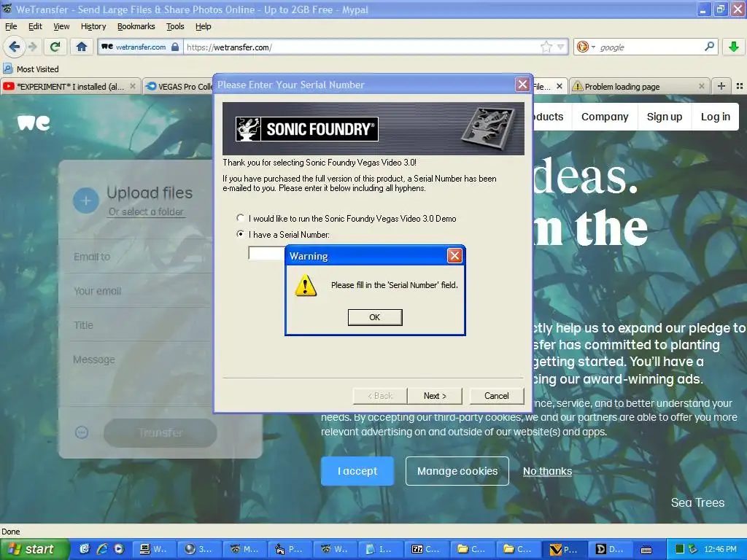
Task: Close the Problem loading page tab
Action: [701, 86]
